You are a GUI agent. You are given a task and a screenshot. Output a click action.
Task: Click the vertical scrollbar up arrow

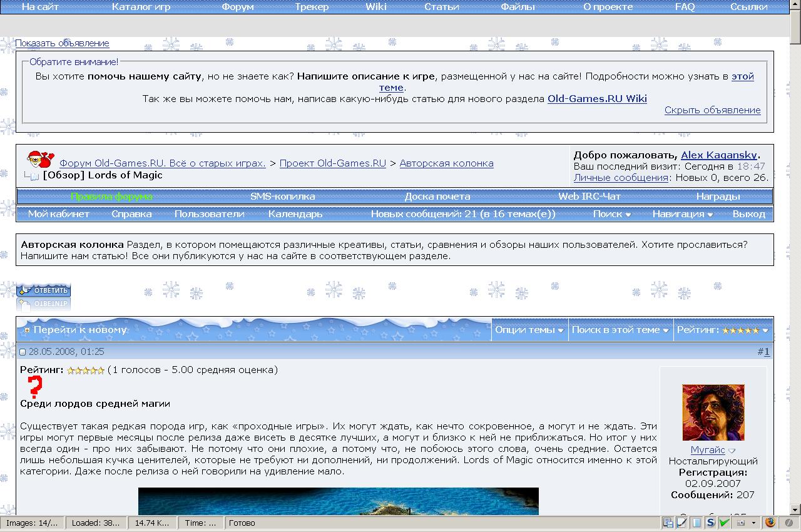[795, 6]
